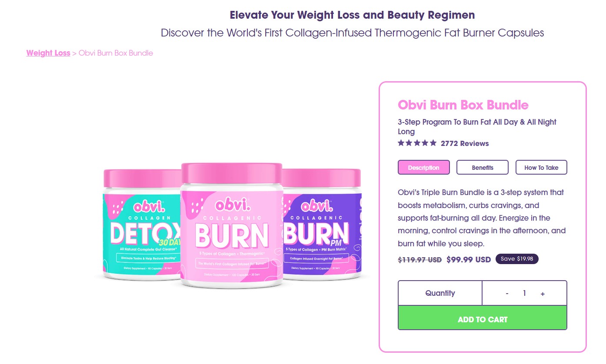This screenshot has width=606, height=364.
Task: Click the crossed-out $119.97 USD price
Action: (x=420, y=259)
